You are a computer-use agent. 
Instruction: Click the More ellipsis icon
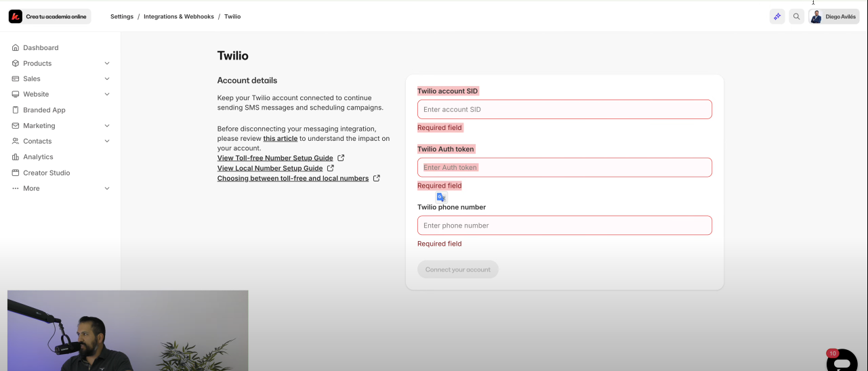pos(16,188)
